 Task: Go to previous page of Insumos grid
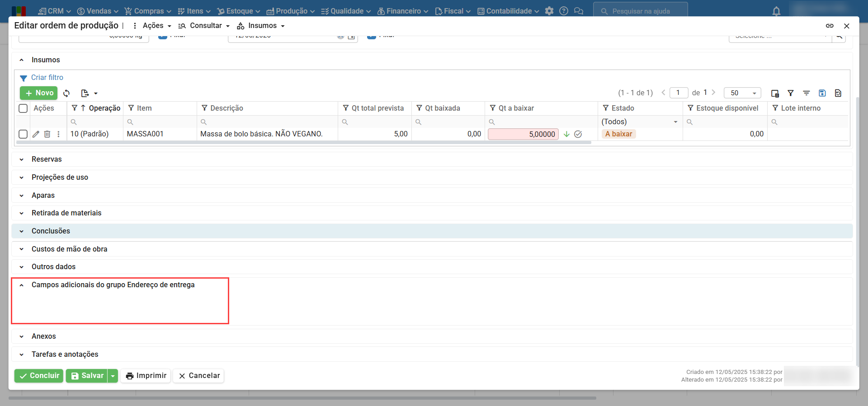tap(663, 93)
